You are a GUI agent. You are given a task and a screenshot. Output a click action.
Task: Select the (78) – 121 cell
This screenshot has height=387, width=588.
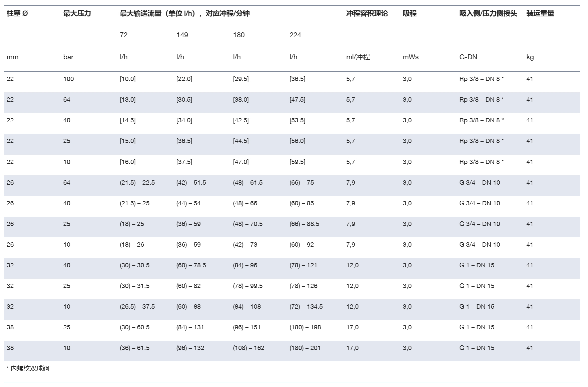tap(303, 265)
